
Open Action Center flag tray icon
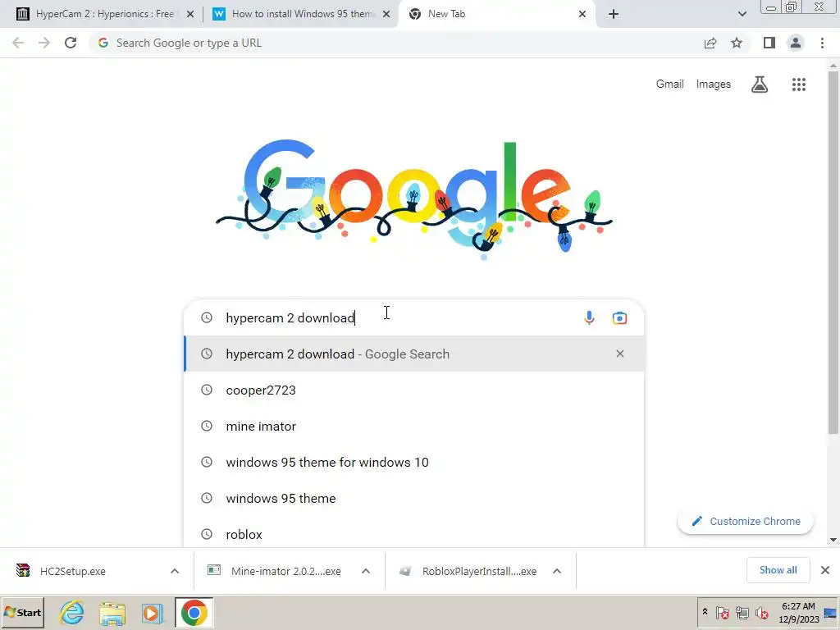point(722,612)
